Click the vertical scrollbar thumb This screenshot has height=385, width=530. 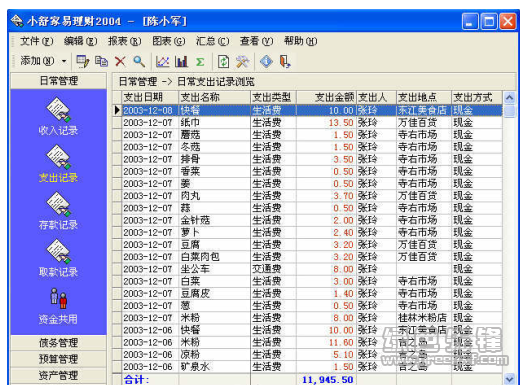click(x=509, y=111)
